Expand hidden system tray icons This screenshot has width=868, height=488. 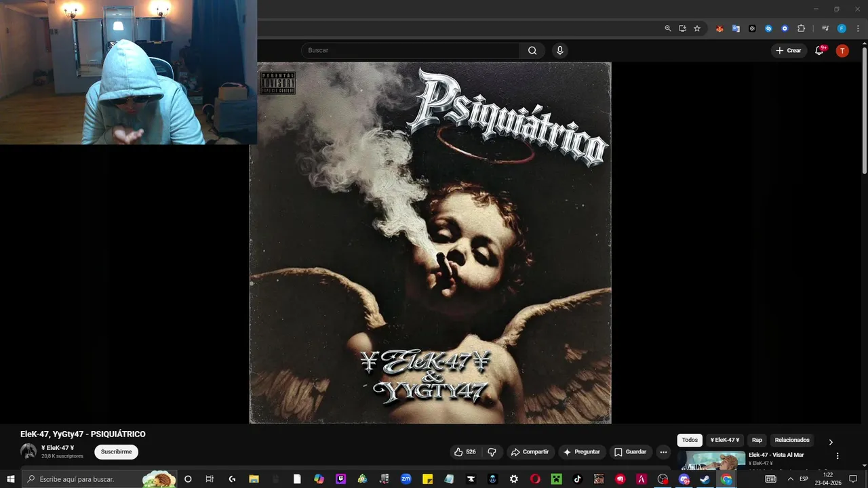(790, 479)
